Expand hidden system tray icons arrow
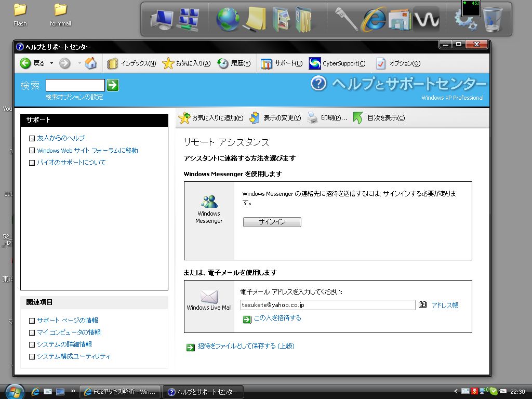This screenshot has width=532, height=399. 456,391
